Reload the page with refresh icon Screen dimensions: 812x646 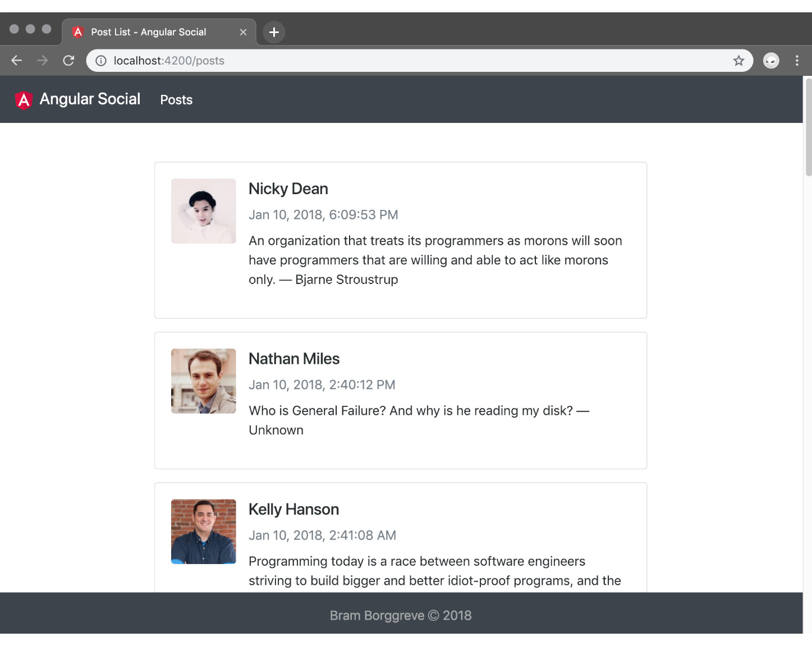pos(68,61)
